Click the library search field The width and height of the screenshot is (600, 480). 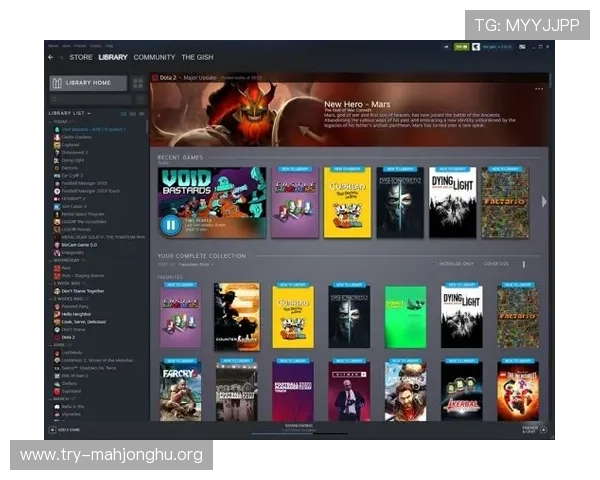(91, 100)
